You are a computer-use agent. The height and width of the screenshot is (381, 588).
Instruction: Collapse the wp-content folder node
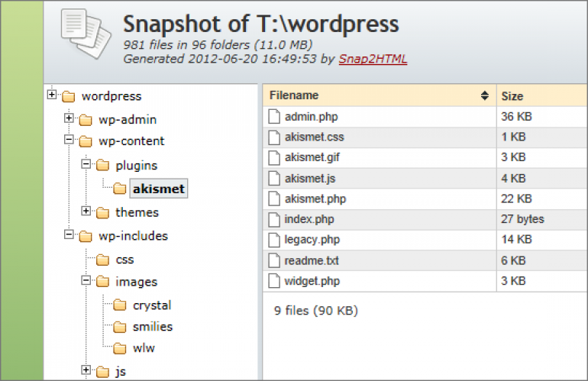69,140
